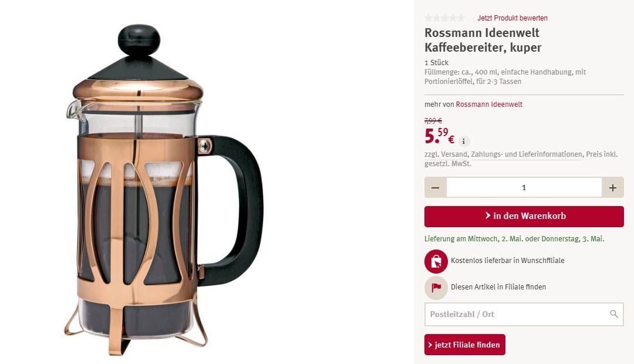Open 'Rossmann Ideenwelt' brand link
634x364 pixels.
[x=489, y=105]
